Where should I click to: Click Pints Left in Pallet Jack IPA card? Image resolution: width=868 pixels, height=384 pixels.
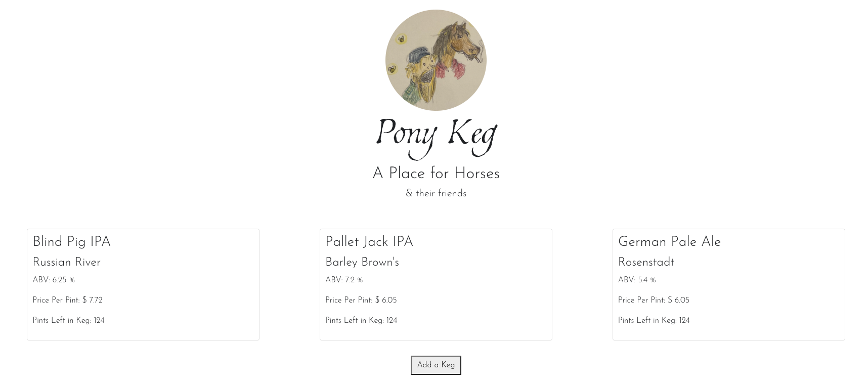[x=361, y=321]
